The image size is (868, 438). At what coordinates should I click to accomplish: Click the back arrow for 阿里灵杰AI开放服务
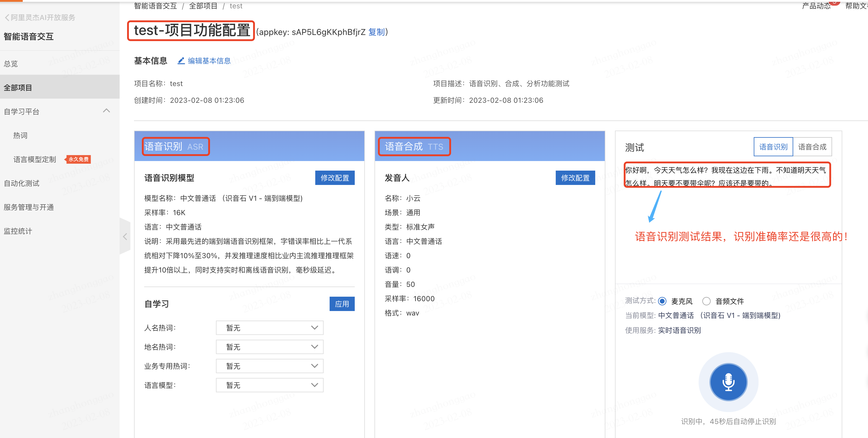(7, 18)
